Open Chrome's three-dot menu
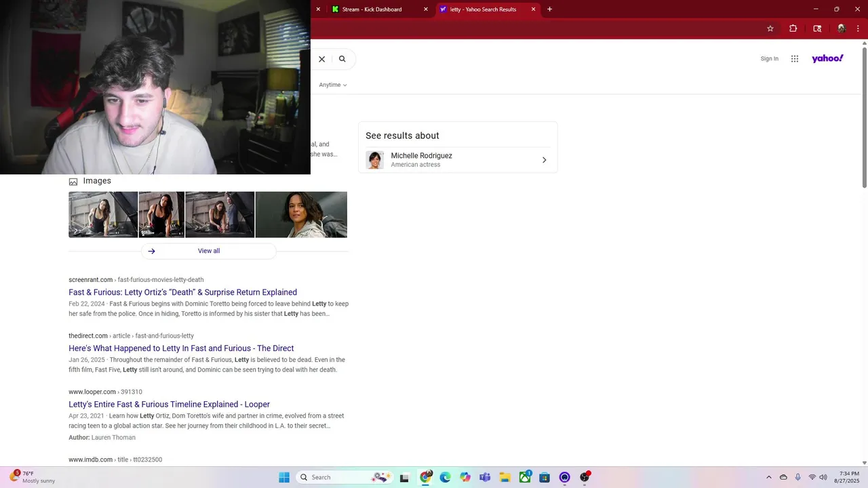Screen dimensions: 868x488 pos(859,28)
